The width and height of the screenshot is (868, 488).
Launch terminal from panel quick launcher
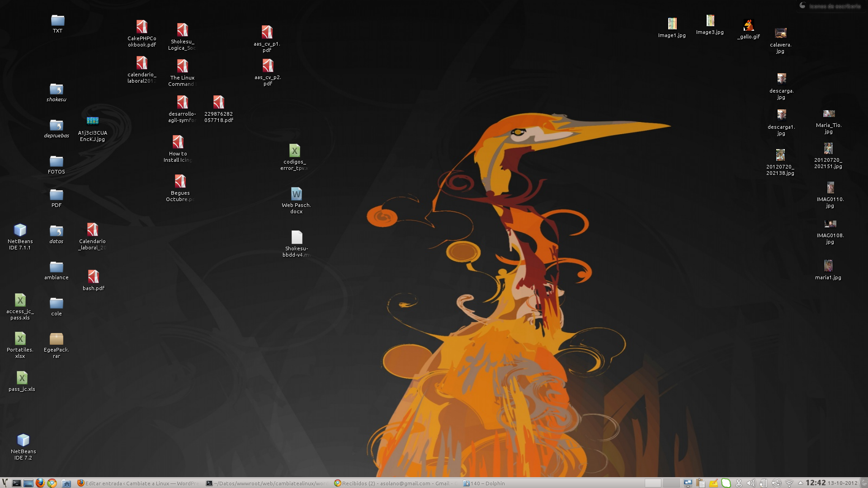(x=16, y=483)
